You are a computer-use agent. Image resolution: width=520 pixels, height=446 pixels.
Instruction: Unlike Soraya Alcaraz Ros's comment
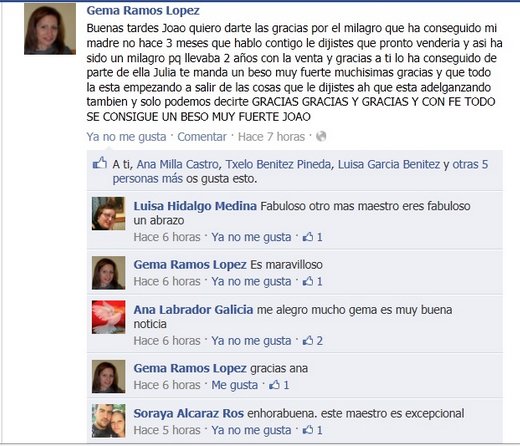click(x=251, y=430)
